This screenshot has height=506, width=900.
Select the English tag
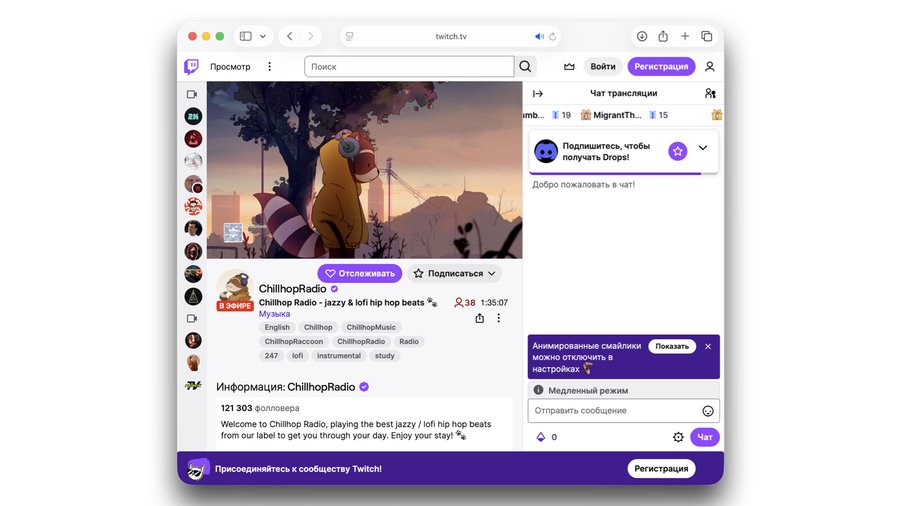click(x=277, y=327)
